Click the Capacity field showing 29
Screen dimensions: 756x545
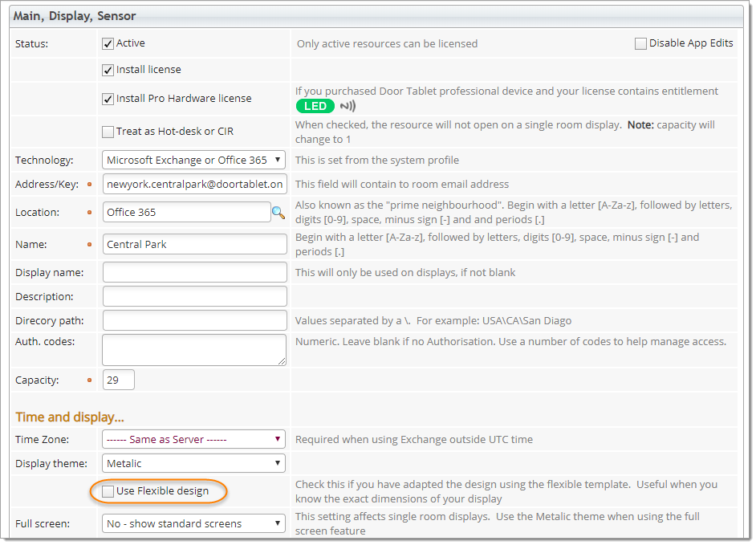119,380
